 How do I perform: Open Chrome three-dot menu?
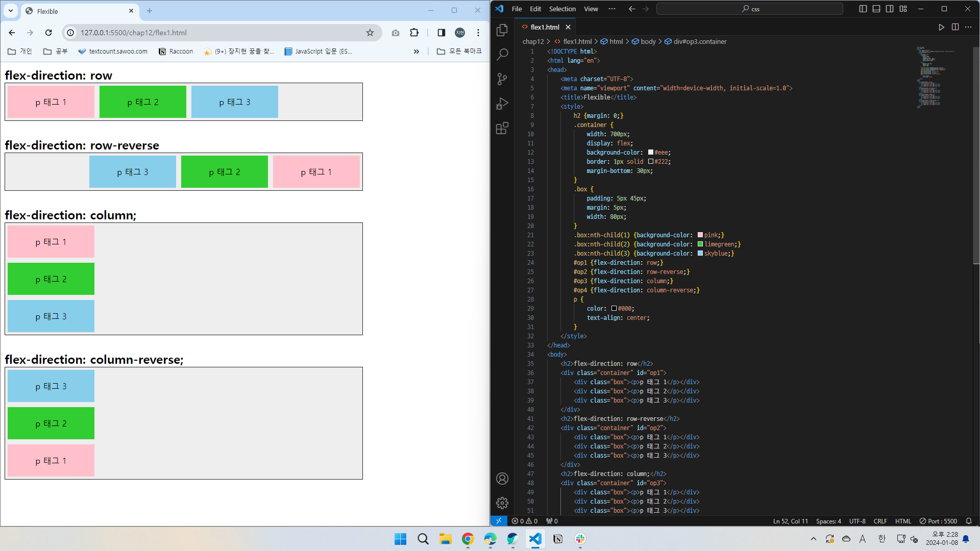pyautogui.click(x=478, y=33)
